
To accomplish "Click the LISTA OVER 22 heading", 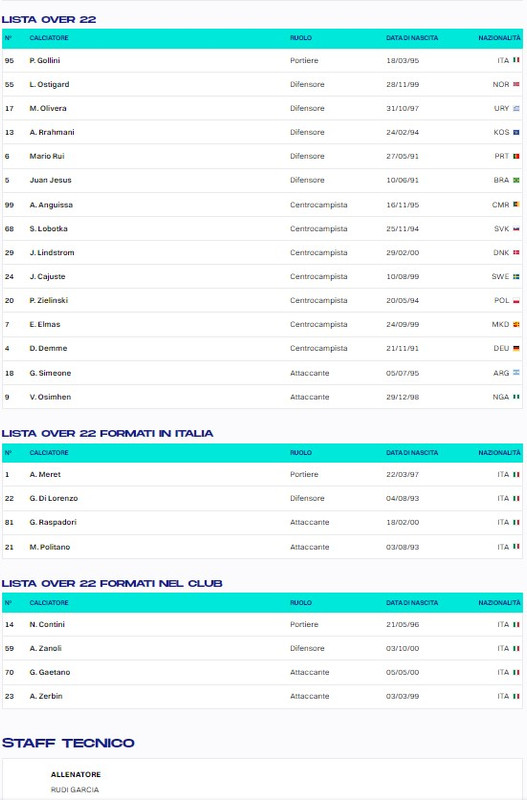I will (x=48, y=19).
